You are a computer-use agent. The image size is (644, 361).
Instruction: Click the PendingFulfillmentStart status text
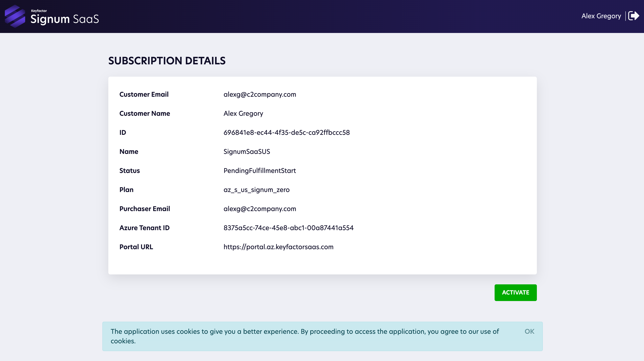click(260, 171)
